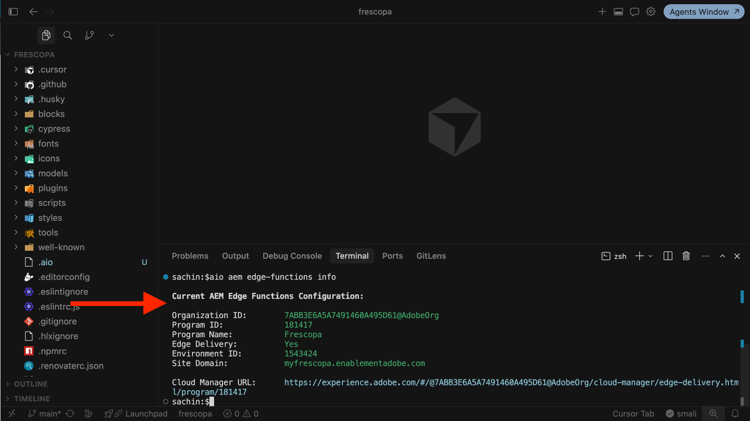Expand the .cursor folder

[x=16, y=69]
